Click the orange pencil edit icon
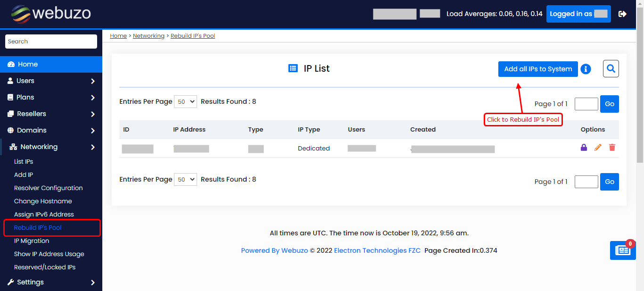Screen dimensions: 644x291 598,148
